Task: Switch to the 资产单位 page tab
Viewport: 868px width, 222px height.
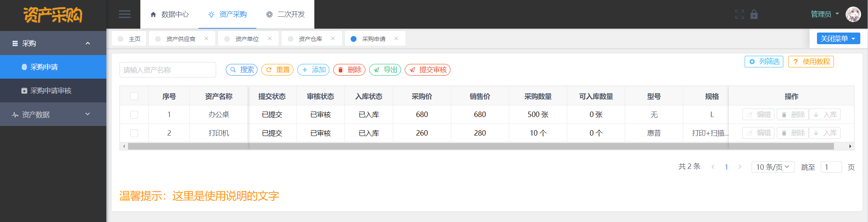Action: pyautogui.click(x=247, y=39)
